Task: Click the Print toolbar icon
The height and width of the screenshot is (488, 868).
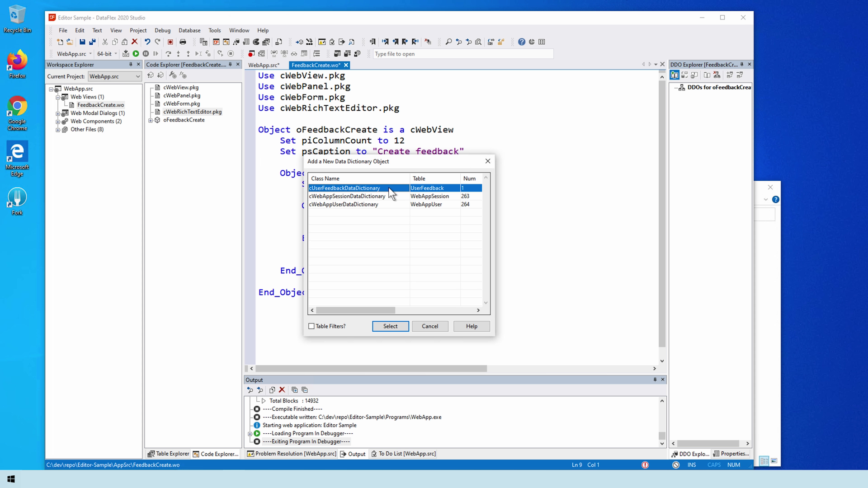Action: (183, 42)
